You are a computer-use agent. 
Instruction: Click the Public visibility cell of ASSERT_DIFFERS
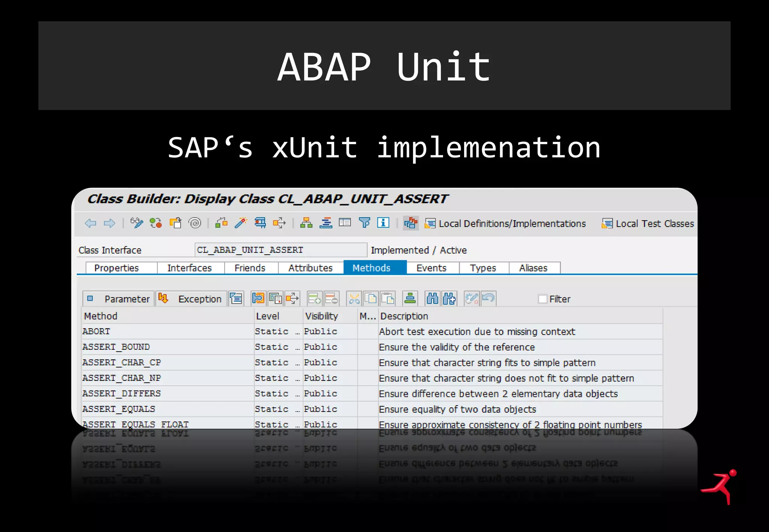coord(330,394)
